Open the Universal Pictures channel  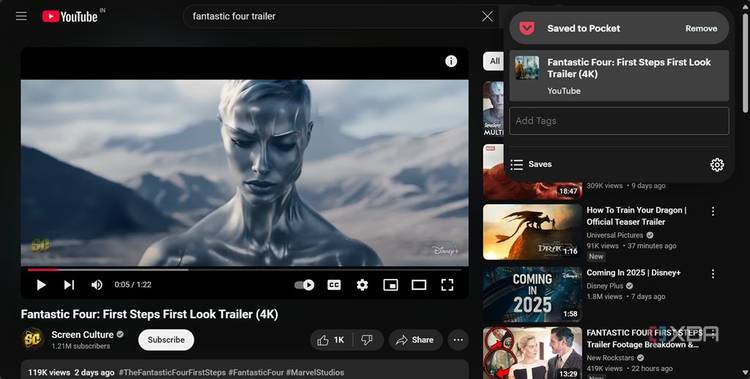point(615,235)
